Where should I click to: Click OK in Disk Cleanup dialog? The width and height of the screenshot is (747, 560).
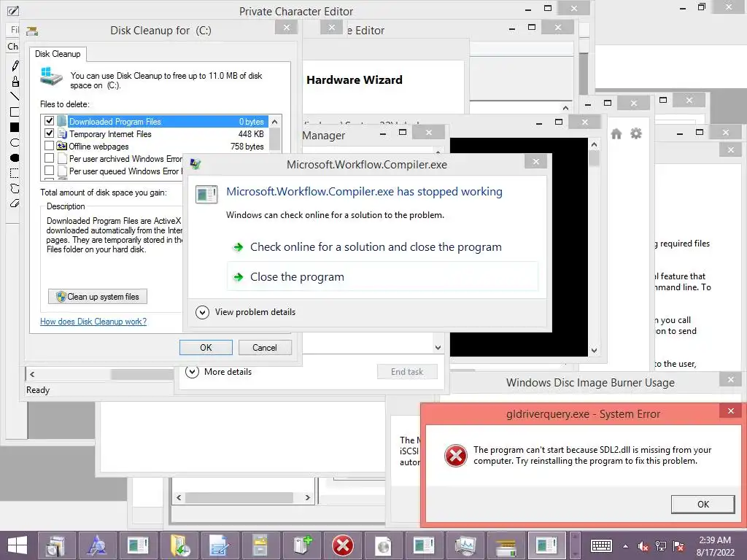coord(206,348)
